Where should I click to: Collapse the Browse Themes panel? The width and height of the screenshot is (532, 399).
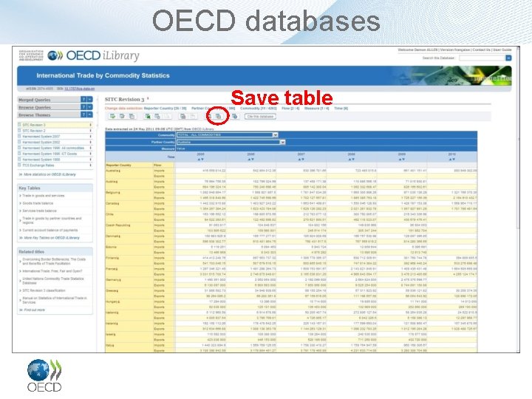(89, 115)
